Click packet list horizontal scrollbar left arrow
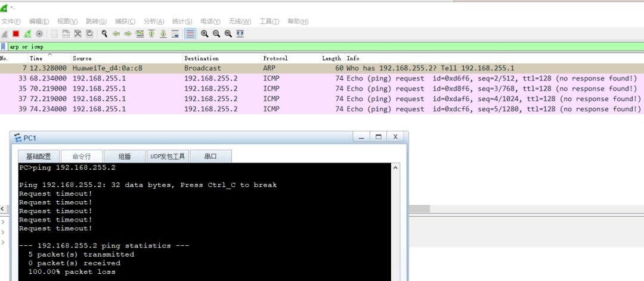This screenshot has height=281, width=644. tap(3, 209)
